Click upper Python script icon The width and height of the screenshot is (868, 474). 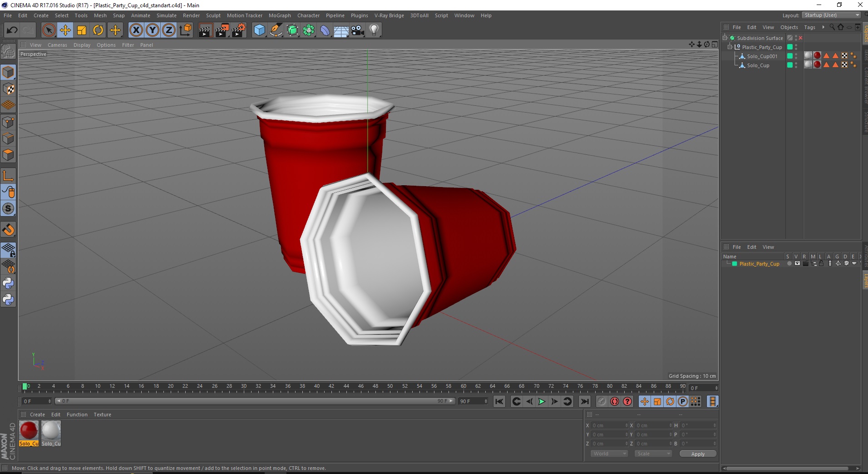[8, 283]
